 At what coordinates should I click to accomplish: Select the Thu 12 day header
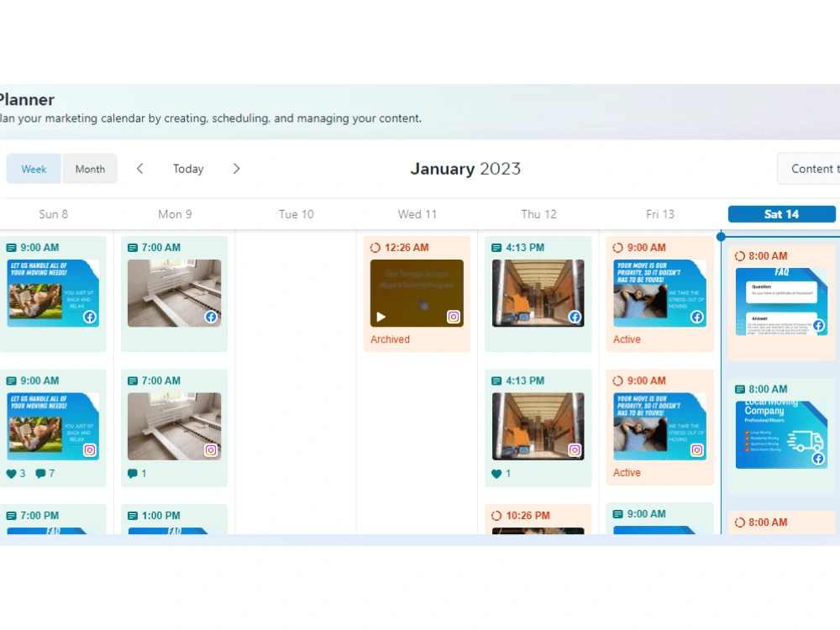[x=539, y=214]
